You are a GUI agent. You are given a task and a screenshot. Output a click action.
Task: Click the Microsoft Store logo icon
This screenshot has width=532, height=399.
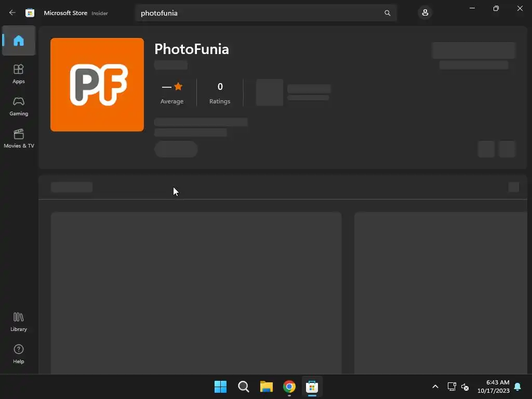pos(30,13)
